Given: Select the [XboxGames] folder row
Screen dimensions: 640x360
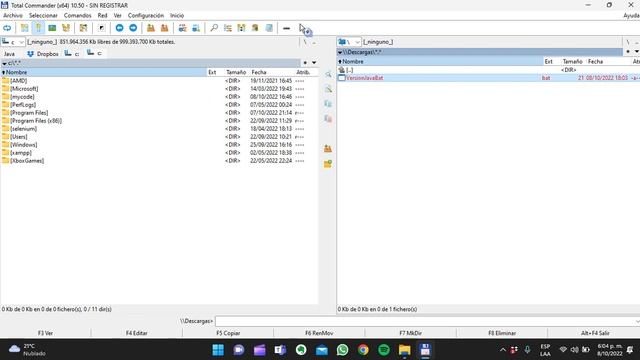Looking at the screenshot, I should [159, 161].
